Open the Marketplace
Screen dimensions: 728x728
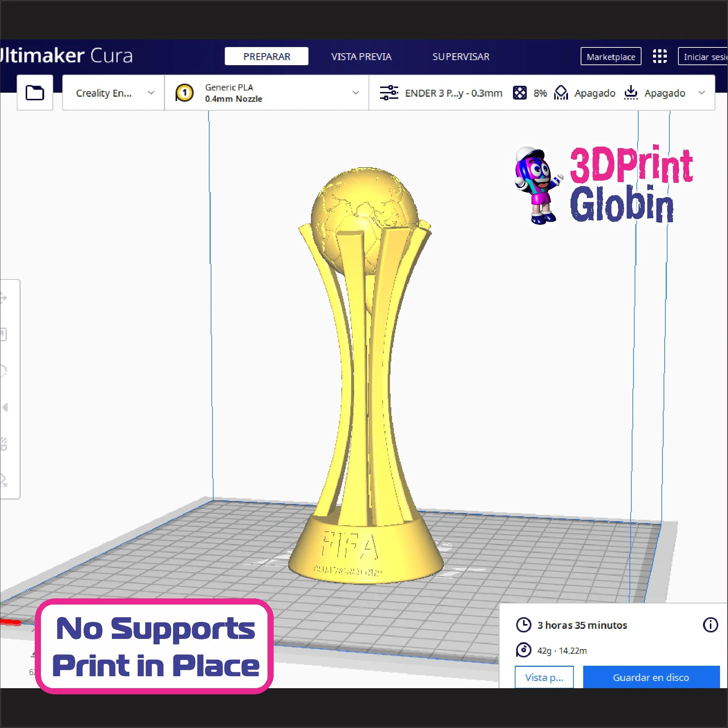611,56
